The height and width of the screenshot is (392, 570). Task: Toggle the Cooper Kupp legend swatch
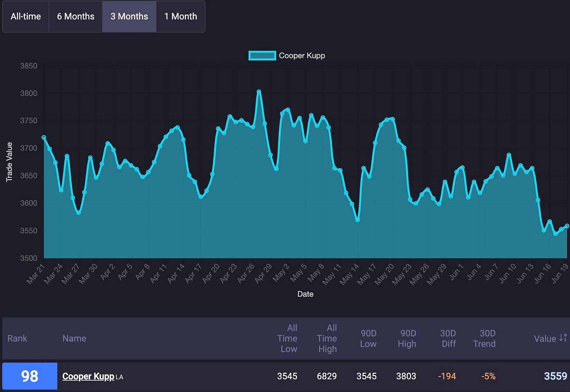click(262, 56)
